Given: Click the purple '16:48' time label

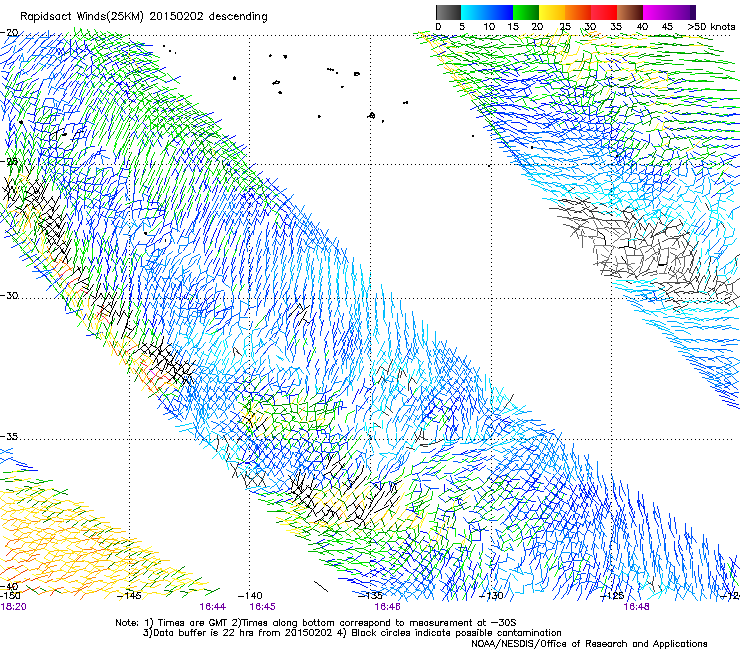Looking at the screenshot, I should pyautogui.click(x=636, y=607).
